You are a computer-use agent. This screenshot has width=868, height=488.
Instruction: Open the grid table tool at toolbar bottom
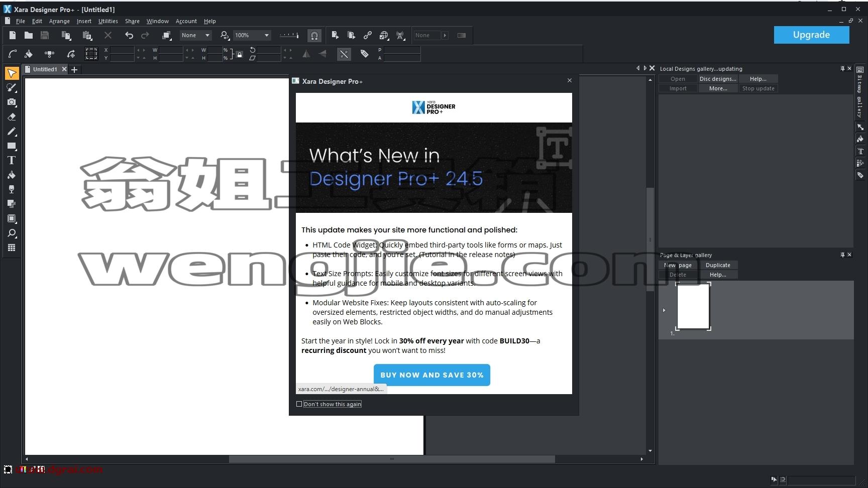[x=12, y=248]
